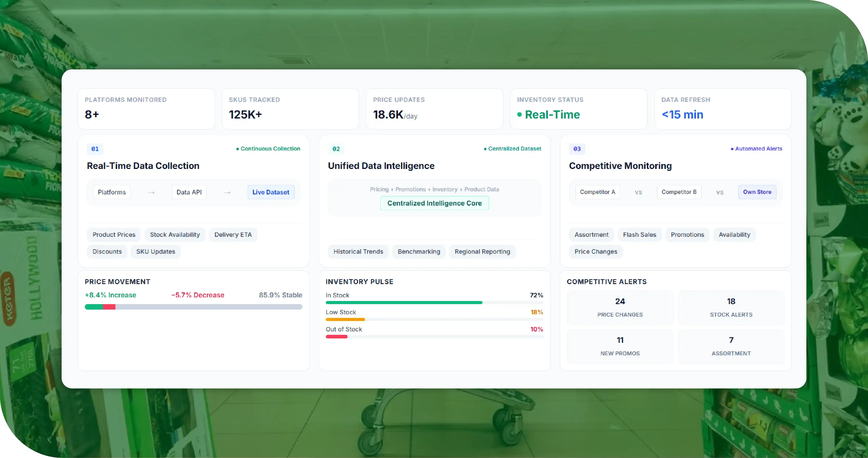The image size is (868, 458).
Task: Click the Low Stock progress bar
Action: click(x=434, y=319)
